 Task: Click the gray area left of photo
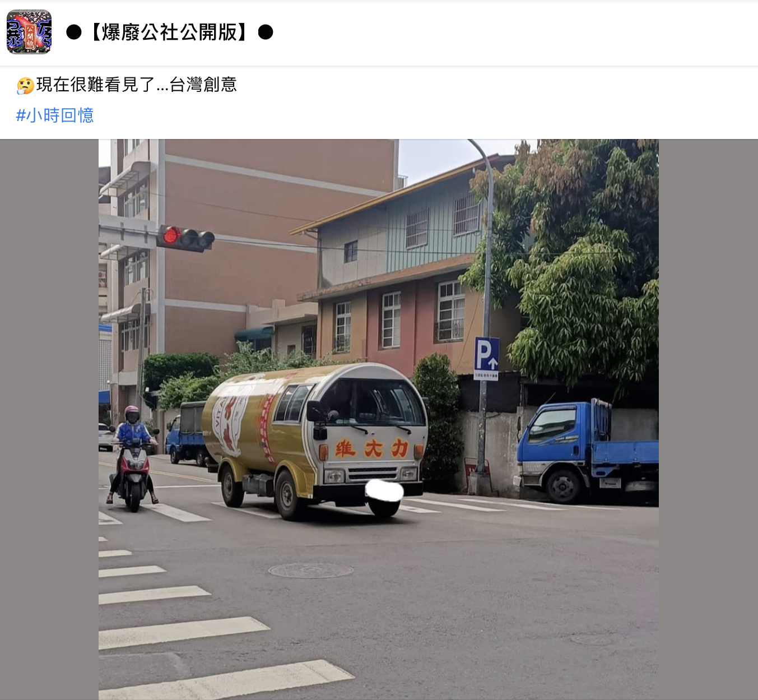tap(49, 419)
